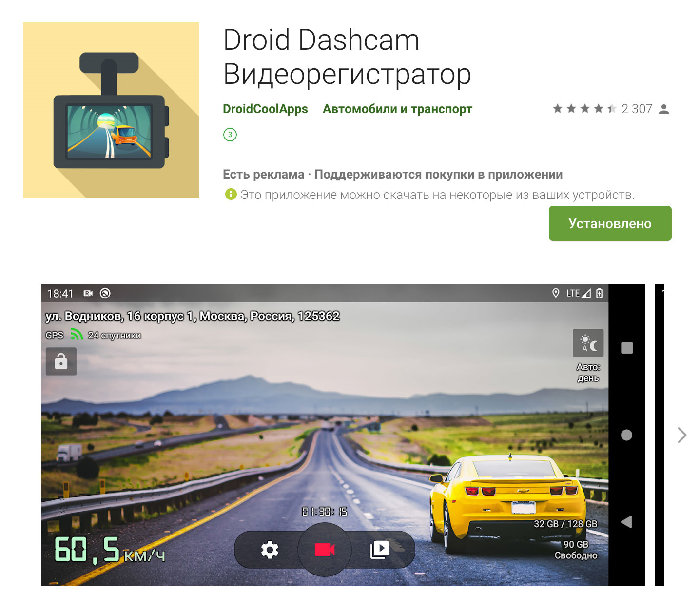Click the circular icon beside recording indicator

tap(105, 293)
